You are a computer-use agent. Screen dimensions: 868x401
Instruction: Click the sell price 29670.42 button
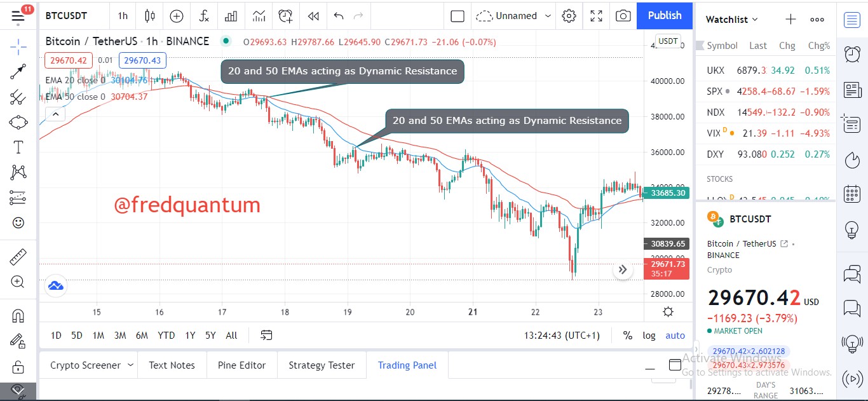[69, 61]
